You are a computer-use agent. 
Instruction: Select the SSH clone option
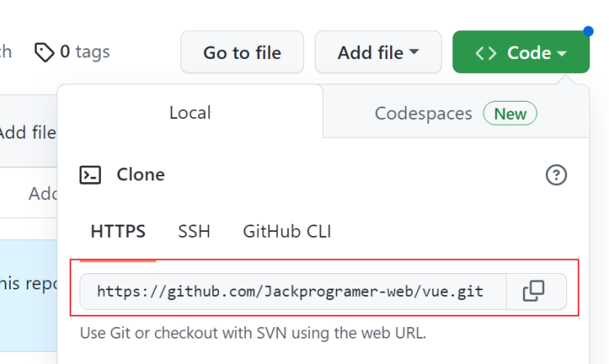click(193, 231)
